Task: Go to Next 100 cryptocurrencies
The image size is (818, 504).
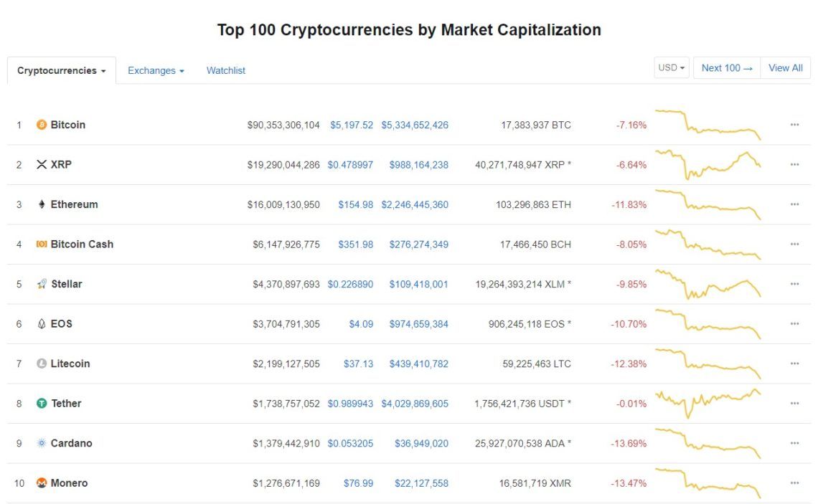Action: 727,68
